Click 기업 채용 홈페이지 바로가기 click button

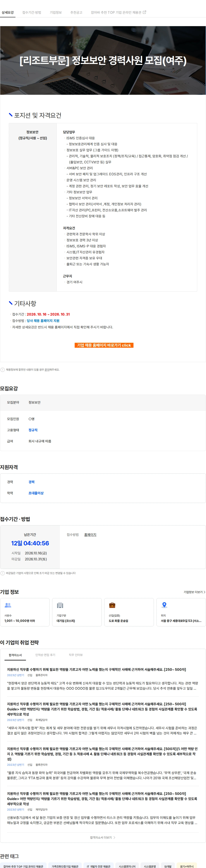point(104,345)
